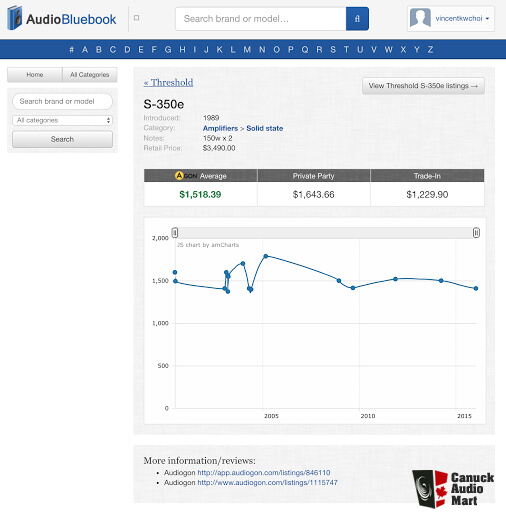Click the user avatar picture
This screenshot has width=506, height=512.
pyautogui.click(x=420, y=18)
